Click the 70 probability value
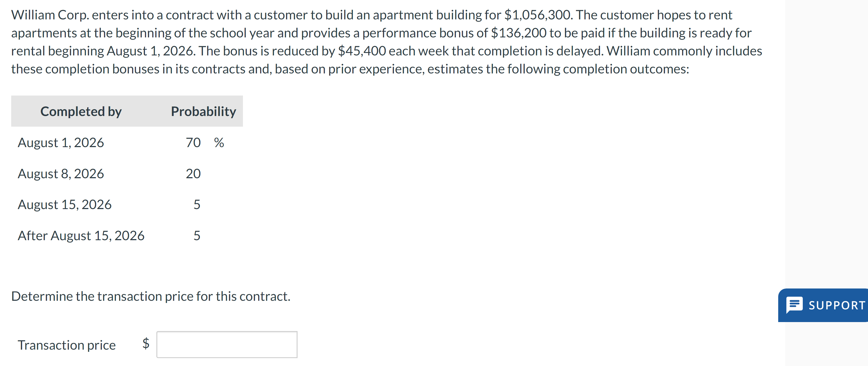This screenshot has width=868, height=366. pyautogui.click(x=193, y=142)
